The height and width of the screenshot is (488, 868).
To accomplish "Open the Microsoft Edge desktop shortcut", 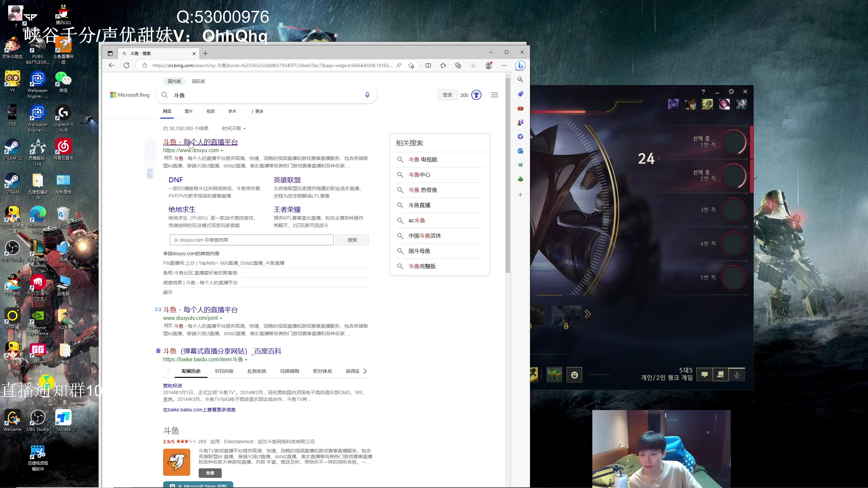I will 38,220.
